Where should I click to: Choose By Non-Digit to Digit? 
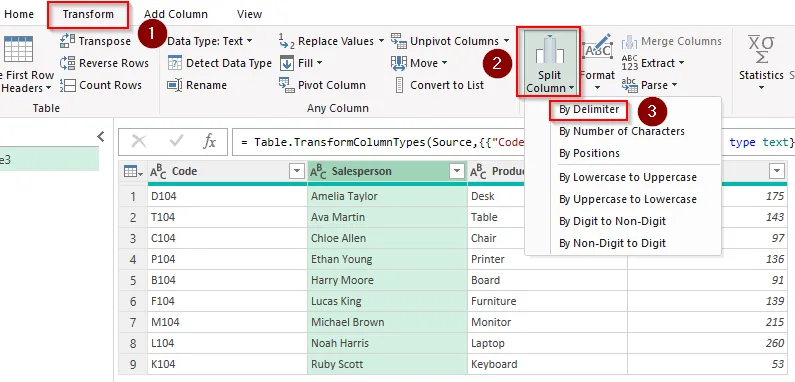(x=612, y=243)
